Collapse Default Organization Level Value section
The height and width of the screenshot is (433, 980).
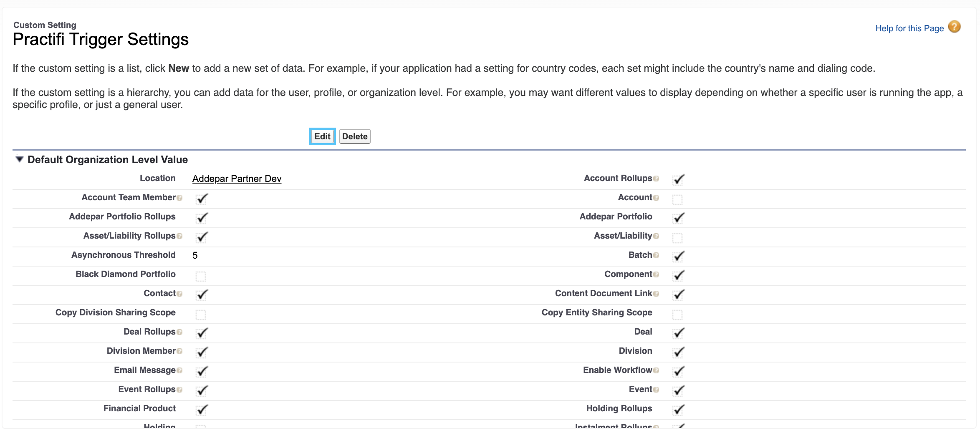(x=19, y=159)
